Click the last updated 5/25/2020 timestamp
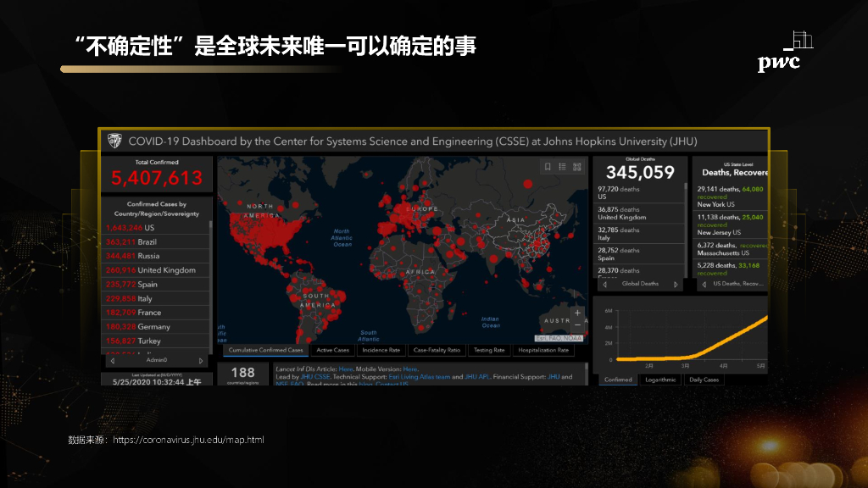Screen dimensions: 868x488 [157, 382]
